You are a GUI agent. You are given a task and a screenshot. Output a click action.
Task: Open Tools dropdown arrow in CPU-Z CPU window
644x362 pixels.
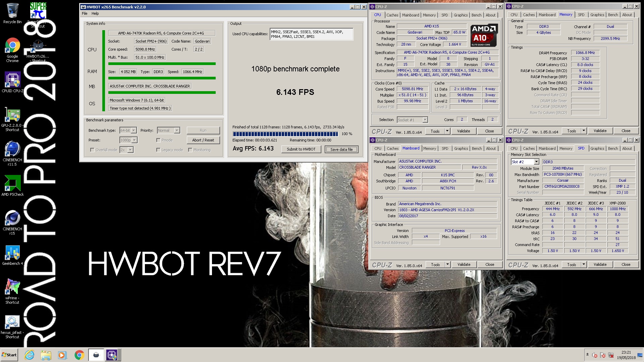click(447, 131)
